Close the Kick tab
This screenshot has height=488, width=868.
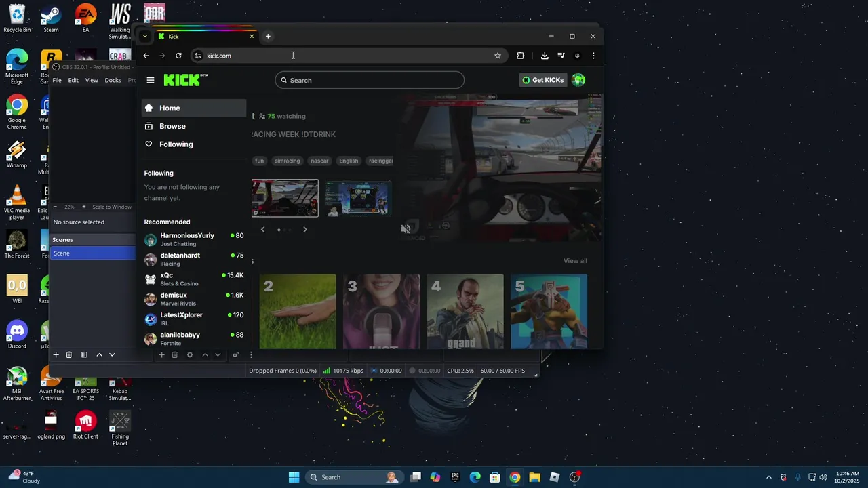point(252,36)
